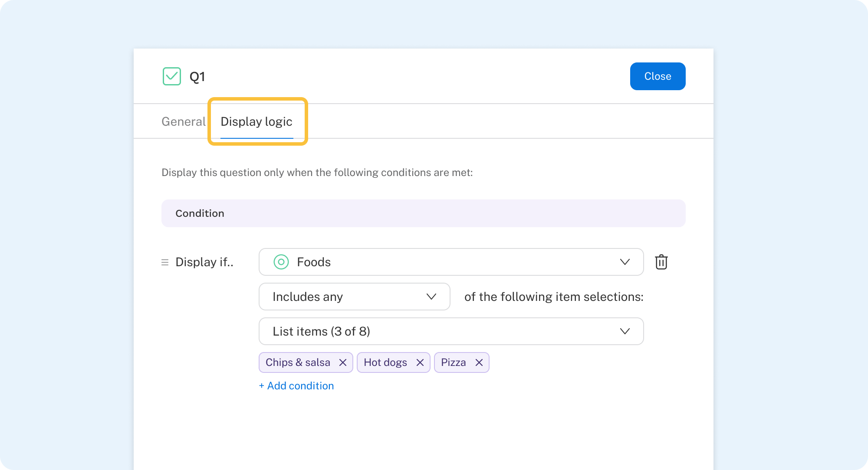The image size is (868, 470).
Task: Open the Foods question dropdown
Action: coord(450,262)
